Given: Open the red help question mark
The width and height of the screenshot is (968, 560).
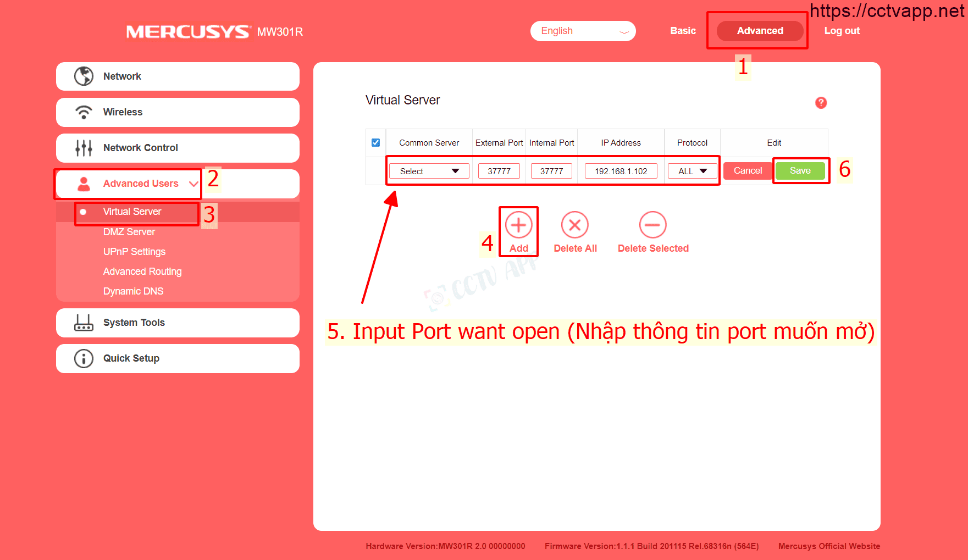Looking at the screenshot, I should pyautogui.click(x=821, y=103).
